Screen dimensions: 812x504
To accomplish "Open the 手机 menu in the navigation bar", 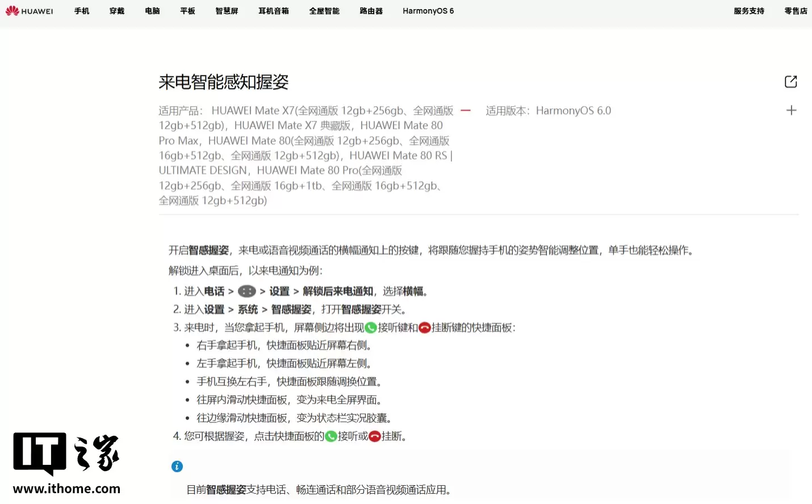I will [x=81, y=10].
